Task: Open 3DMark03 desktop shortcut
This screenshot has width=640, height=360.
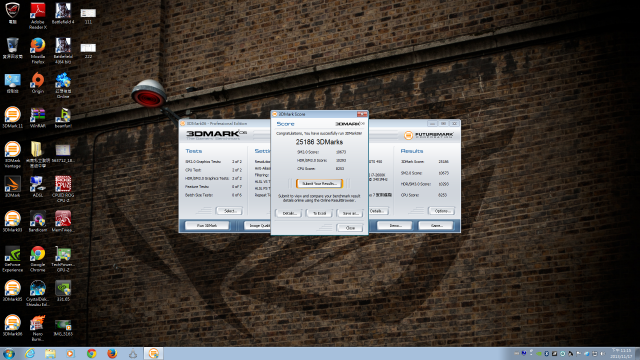Action: [13, 222]
